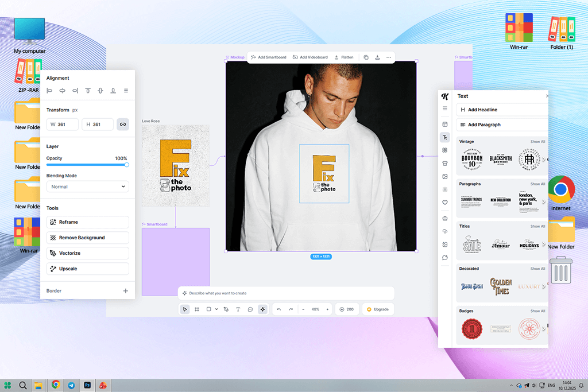Screen dimensions: 588x392
Task: Align top edges icon
Action: click(x=88, y=90)
